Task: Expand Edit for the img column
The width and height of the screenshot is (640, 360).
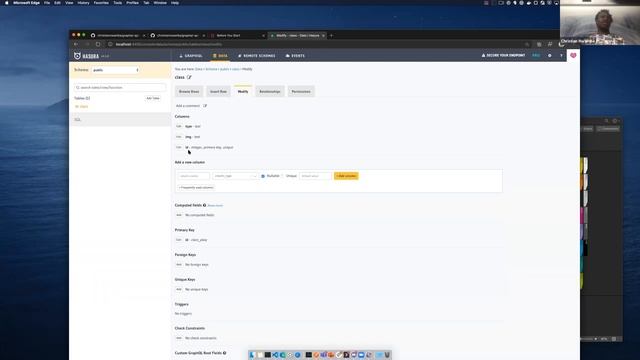Action: click(179, 137)
